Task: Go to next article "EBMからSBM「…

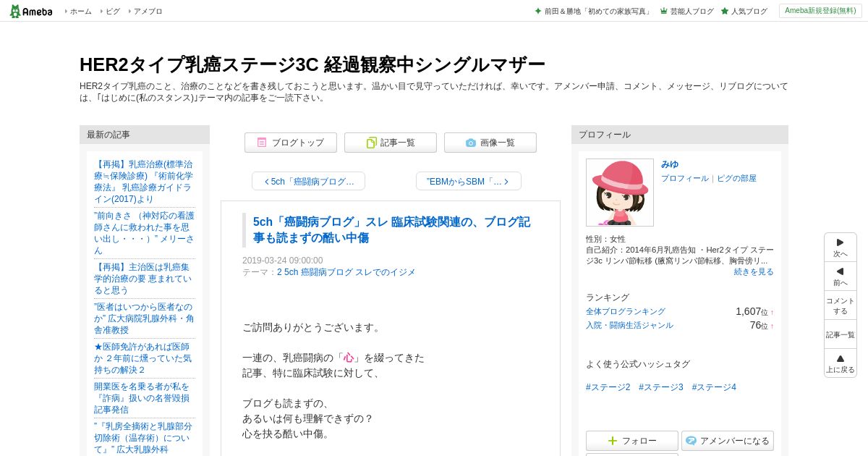Action: (469, 181)
